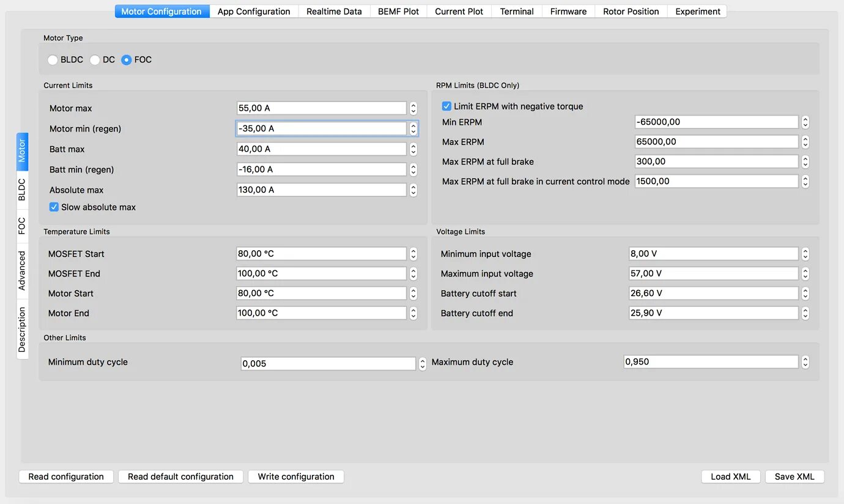Click the Batt max stepper control
The height and width of the screenshot is (504, 844).
(x=413, y=149)
